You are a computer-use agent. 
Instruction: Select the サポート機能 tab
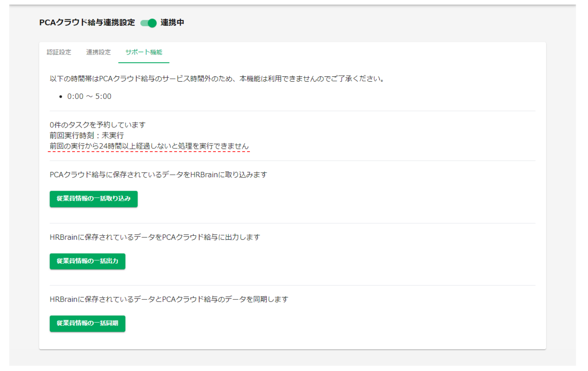tap(144, 52)
